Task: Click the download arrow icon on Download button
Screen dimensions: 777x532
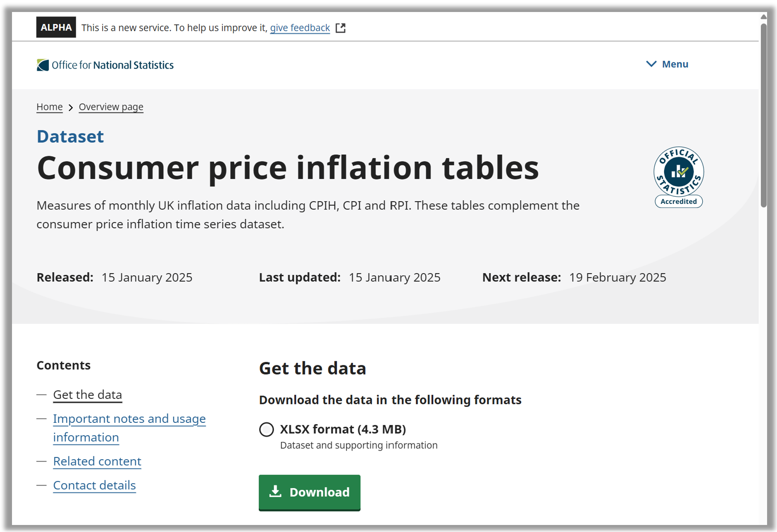Action: point(275,492)
